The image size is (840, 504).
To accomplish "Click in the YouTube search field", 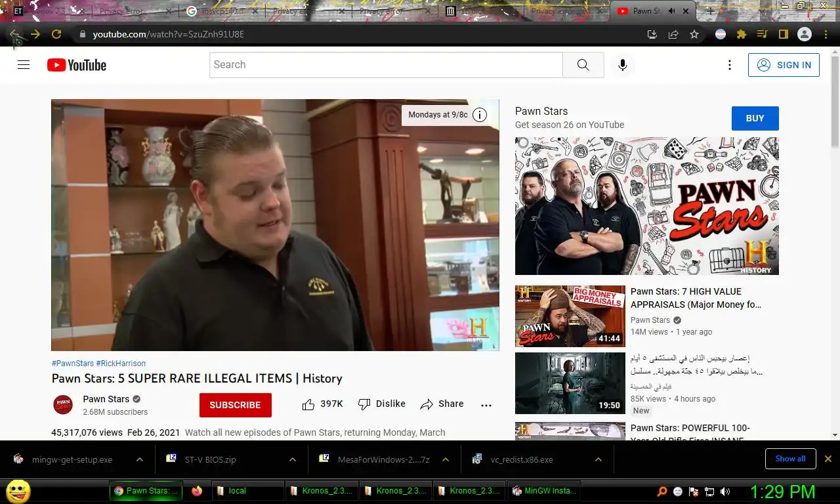I will click(386, 65).
